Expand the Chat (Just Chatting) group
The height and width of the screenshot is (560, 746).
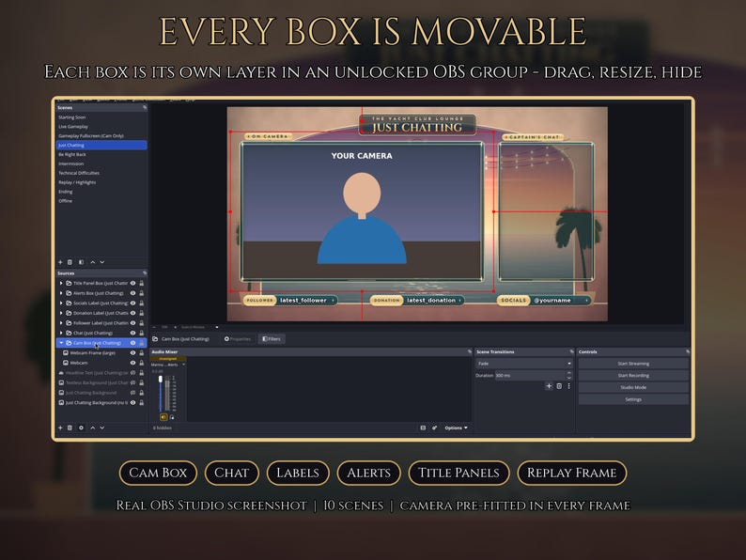[x=61, y=333]
